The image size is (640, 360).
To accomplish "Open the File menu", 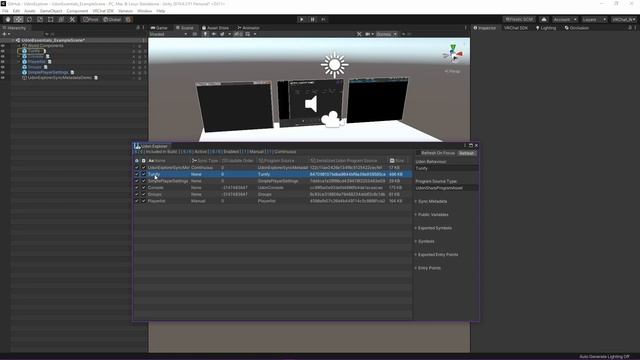I will 5,11.
